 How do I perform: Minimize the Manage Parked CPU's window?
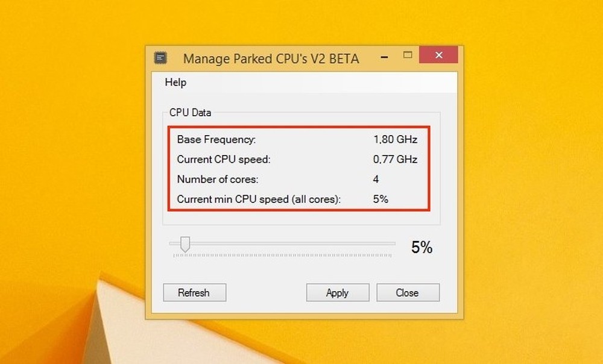pyautogui.click(x=384, y=55)
